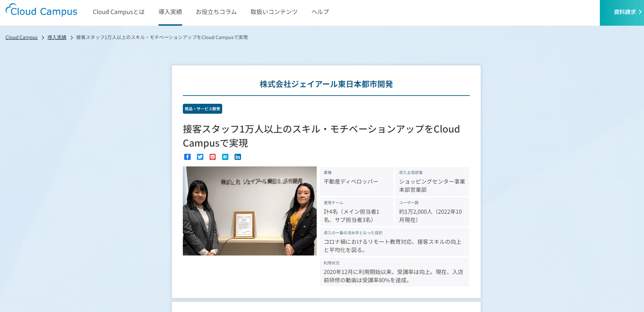Share via Hatena Bookmark icon
This screenshot has width=644, height=312.
(x=225, y=157)
